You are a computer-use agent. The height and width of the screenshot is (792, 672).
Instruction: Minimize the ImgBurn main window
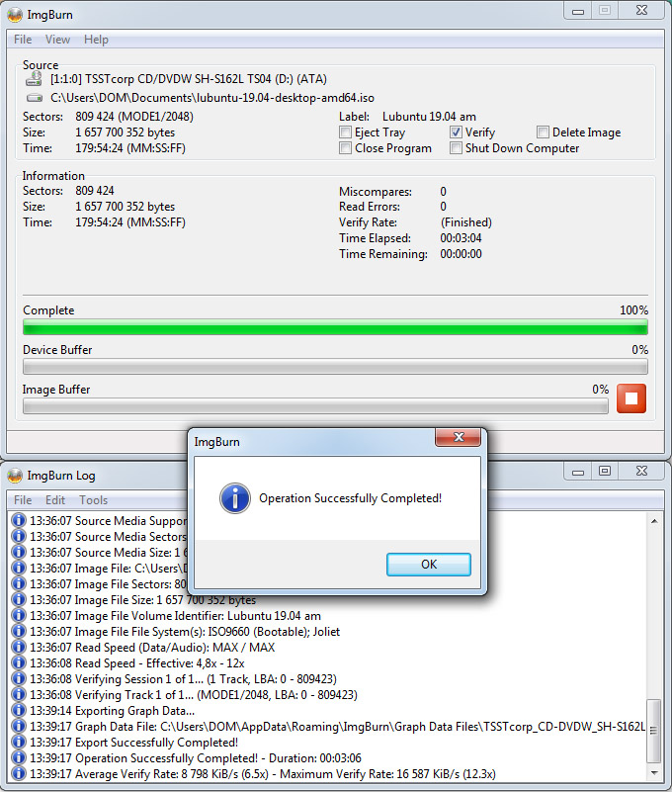tap(578, 11)
